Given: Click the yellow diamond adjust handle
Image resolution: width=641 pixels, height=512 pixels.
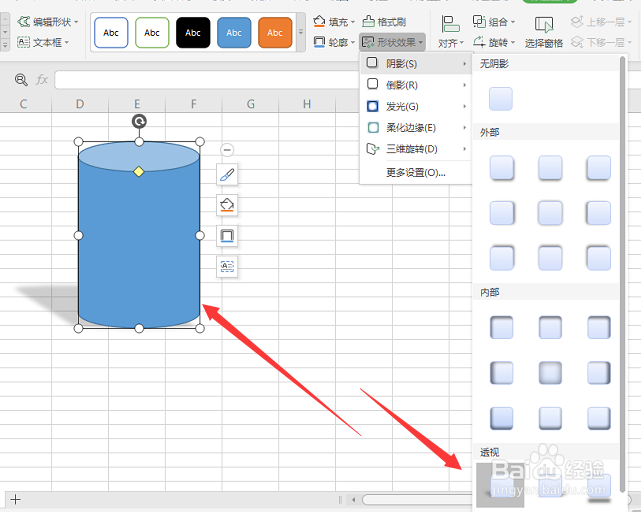Looking at the screenshot, I should (139, 171).
